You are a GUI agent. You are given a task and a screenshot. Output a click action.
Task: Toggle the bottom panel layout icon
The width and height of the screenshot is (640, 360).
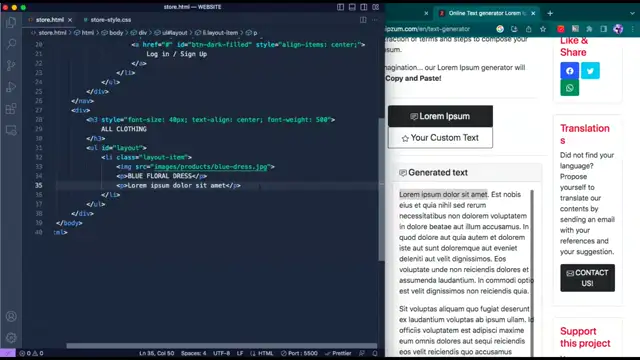click(352, 7)
